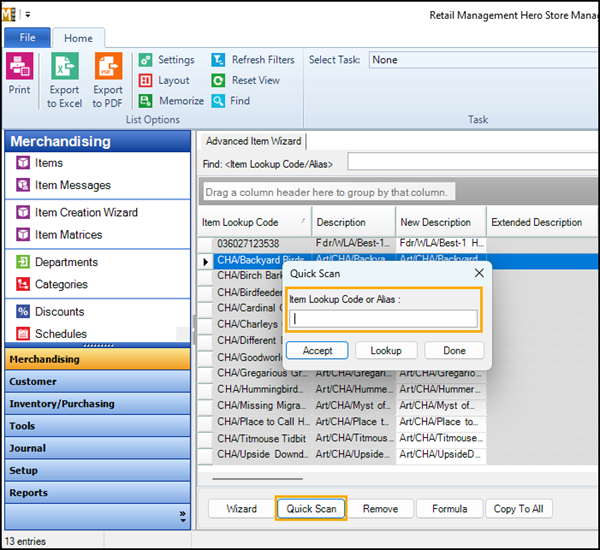600x550 pixels.
Task: Sort by Description column header
Action: pos(354,222)
